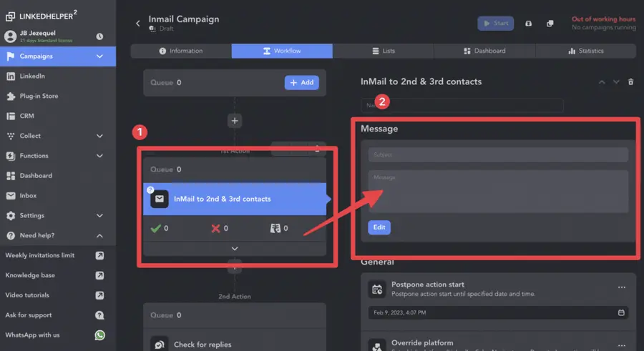Open the Knowledge base link
Screen dimensions: 644x351
[30, 275]
